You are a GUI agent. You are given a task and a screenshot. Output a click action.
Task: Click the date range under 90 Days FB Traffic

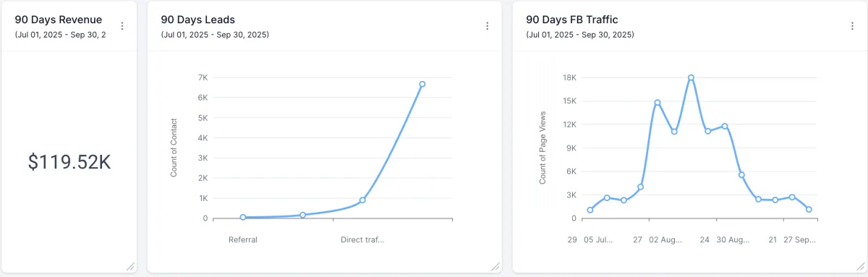[x=580, y=34]
